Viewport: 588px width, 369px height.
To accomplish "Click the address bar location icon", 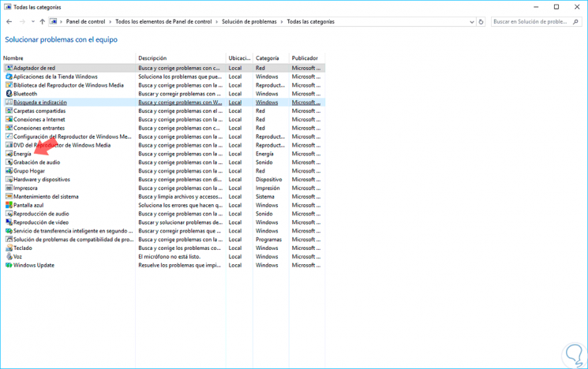I will click(53, 22).
